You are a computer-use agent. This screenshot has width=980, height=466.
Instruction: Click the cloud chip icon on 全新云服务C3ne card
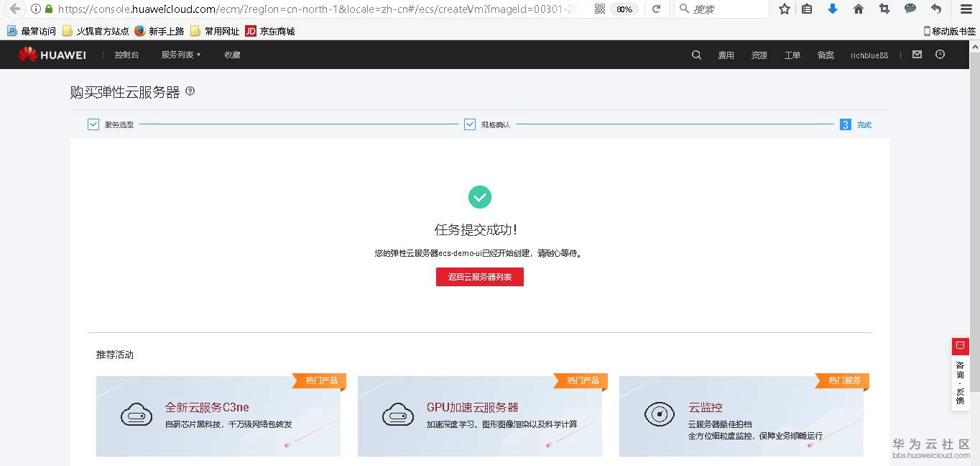[x=137, y=416]
